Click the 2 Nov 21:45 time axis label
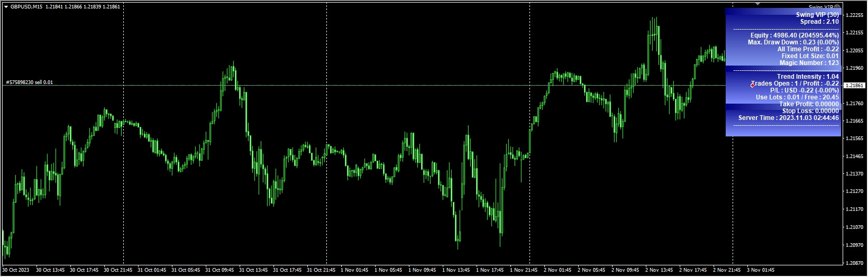 pos(727,270)
